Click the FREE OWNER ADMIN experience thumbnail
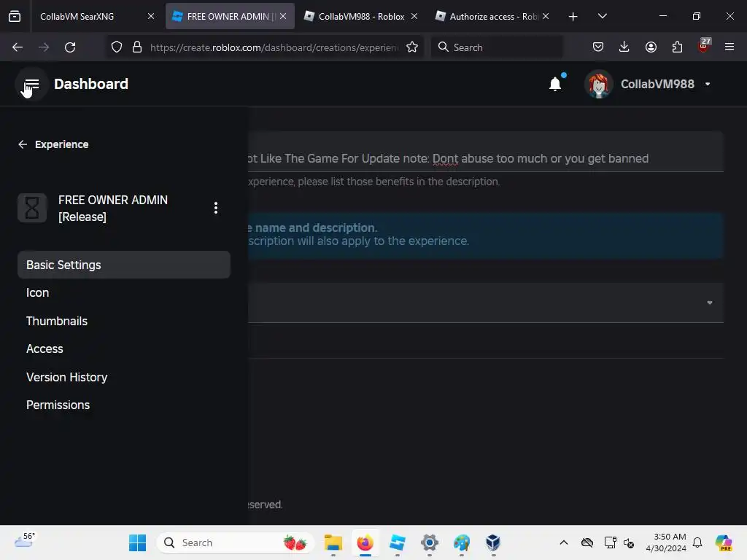The width and height of the screenshot is (747, 560). click(32, 208)
